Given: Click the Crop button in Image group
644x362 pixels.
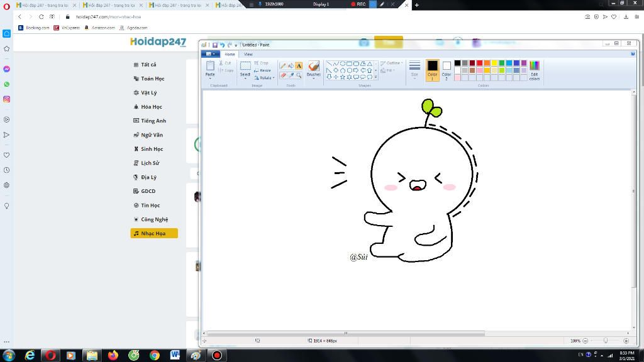Looking at the screenshot, I should pos(261,63).
